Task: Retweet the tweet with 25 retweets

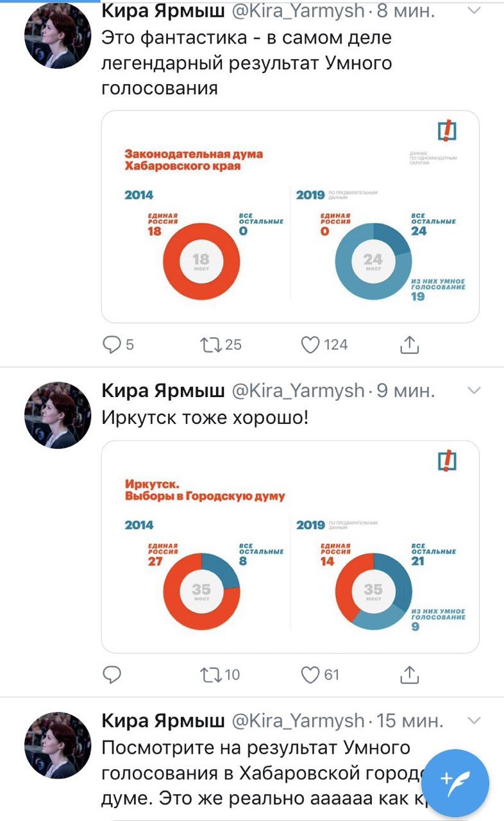Action: click(210, 345)
